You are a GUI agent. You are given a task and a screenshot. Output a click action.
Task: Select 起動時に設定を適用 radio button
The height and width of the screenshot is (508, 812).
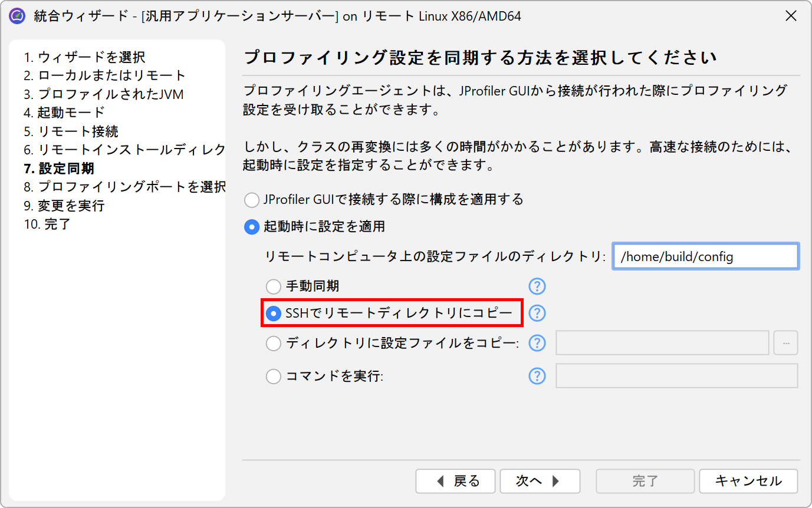click(315, 227)
